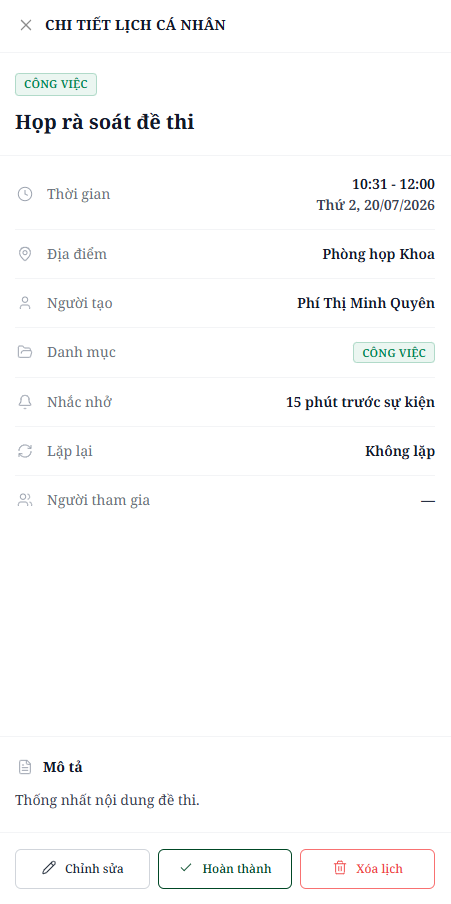451x904 pixels.
Task: Click the bell icon for Nhắc nhở
Action: pyautogui.click(x=25, y=402)
